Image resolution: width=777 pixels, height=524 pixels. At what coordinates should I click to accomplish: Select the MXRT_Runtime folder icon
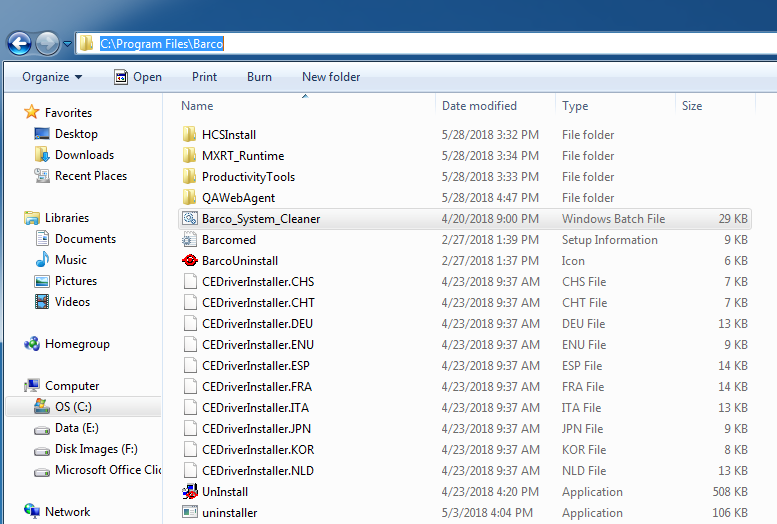click(x=189, y=155)
